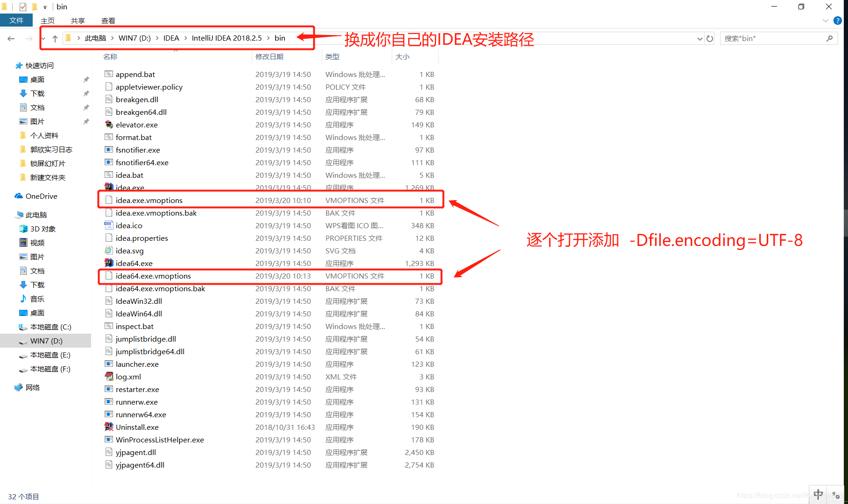Click IntelliJ IDEA 2018.2.5 breadcrumb

[226, 38]
